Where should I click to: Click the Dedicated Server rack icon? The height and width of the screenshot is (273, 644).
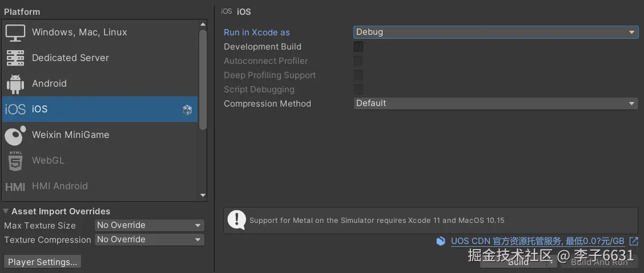[x=15, y=58]
